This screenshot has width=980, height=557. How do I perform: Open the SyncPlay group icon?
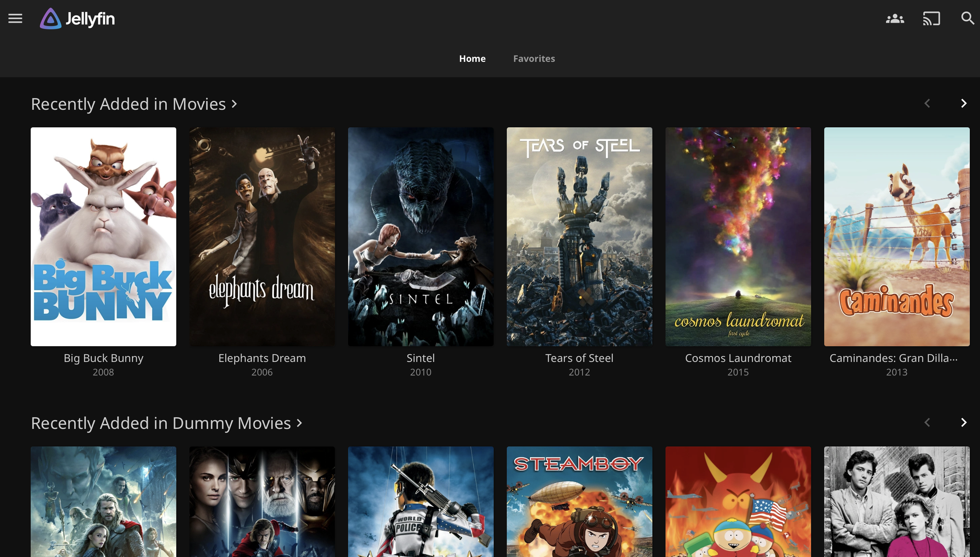[x=895, y=18]
